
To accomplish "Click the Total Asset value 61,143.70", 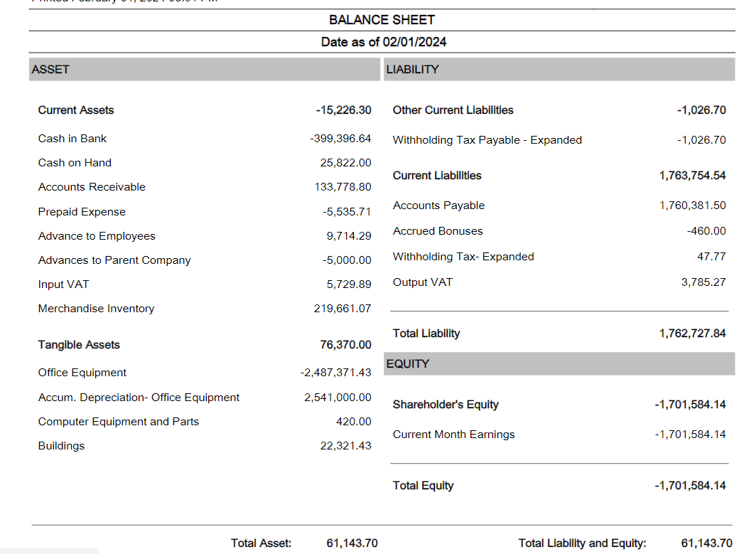I will (x=352, y=543).
